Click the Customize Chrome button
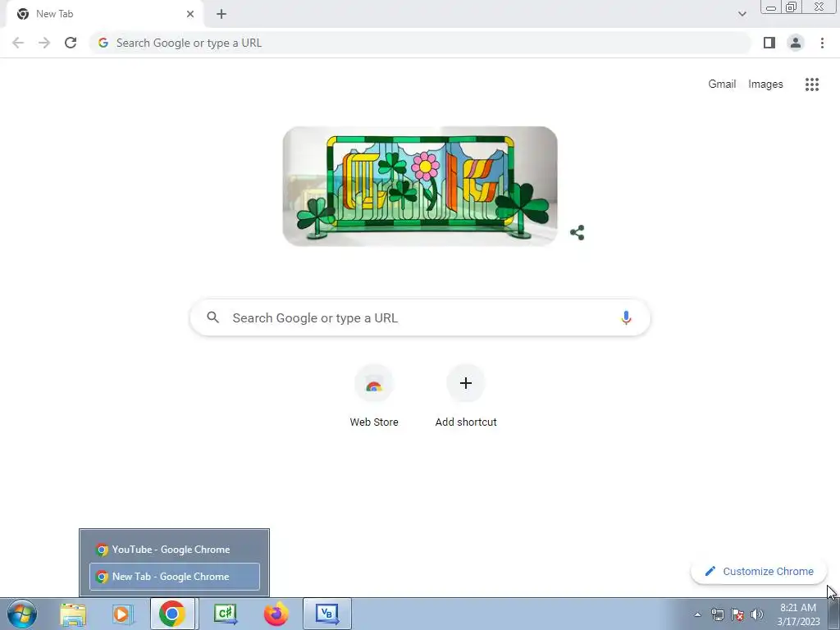840x630 pixels. pyautogui.click(x=759, y=571)
